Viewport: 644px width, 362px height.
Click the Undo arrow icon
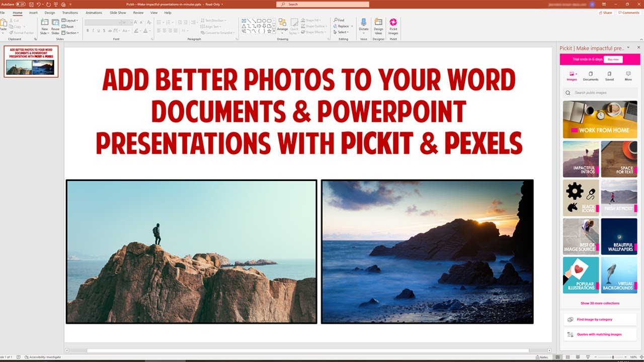[x=38, y=4]
